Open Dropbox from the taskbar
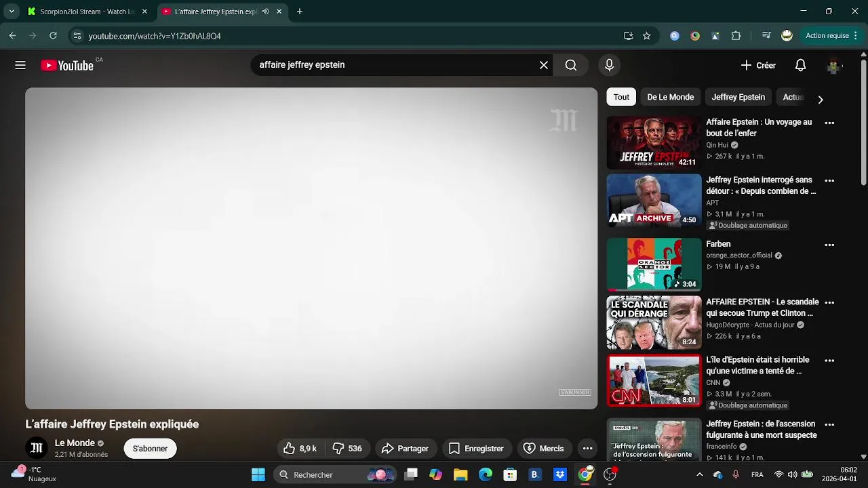This screenshot has width=868, height=488. (560, 474)
